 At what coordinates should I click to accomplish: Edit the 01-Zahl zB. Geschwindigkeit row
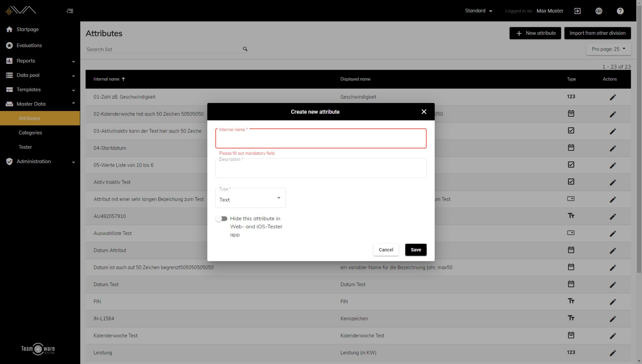[613, 97]
